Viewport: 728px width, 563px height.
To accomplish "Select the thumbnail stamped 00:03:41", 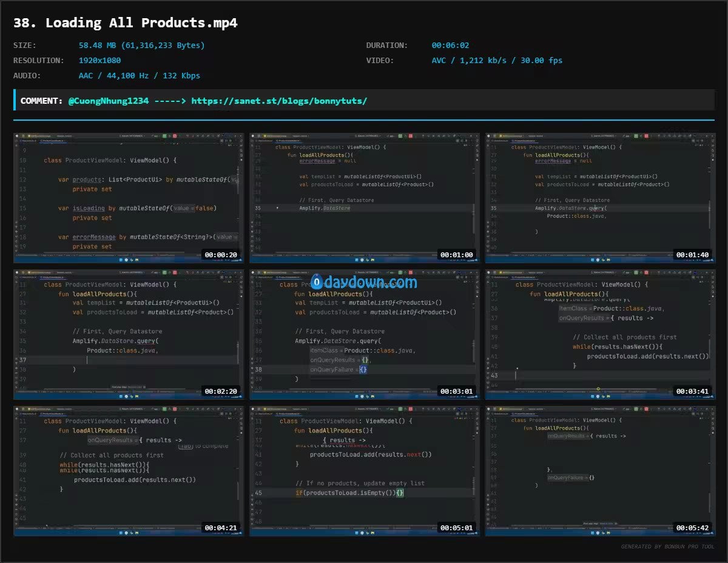I will tap(601, 334).
